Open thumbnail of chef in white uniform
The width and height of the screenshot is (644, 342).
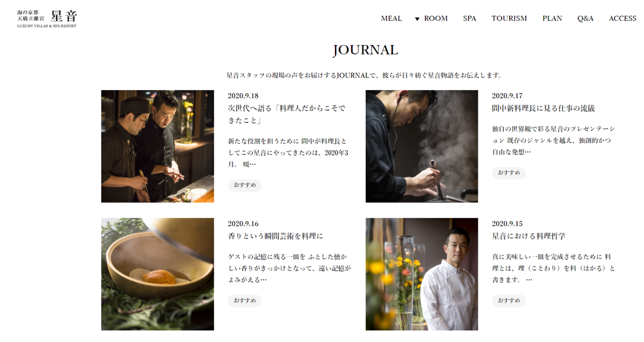422,274
